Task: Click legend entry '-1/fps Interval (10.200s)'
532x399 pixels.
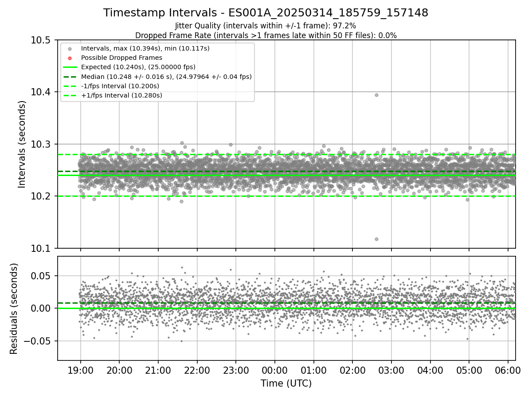Action: pos(120,86)
